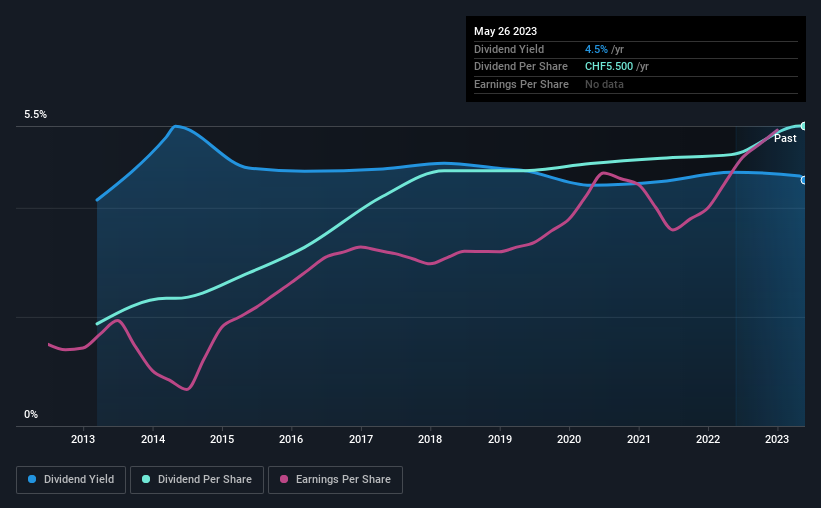Click the 0% y-axis label

(31, 415)
